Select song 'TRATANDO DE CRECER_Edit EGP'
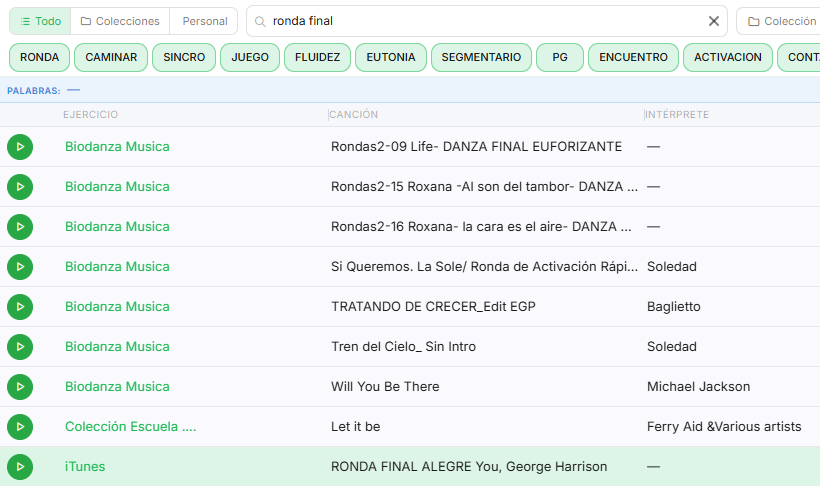Viewport: 820px width, 486px height. click(x=433, y=307)
